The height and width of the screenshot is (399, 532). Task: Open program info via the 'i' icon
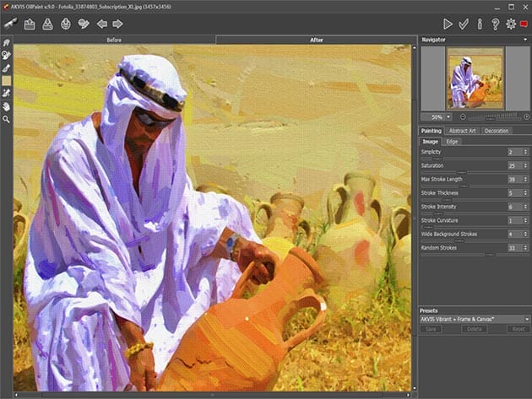480,24
